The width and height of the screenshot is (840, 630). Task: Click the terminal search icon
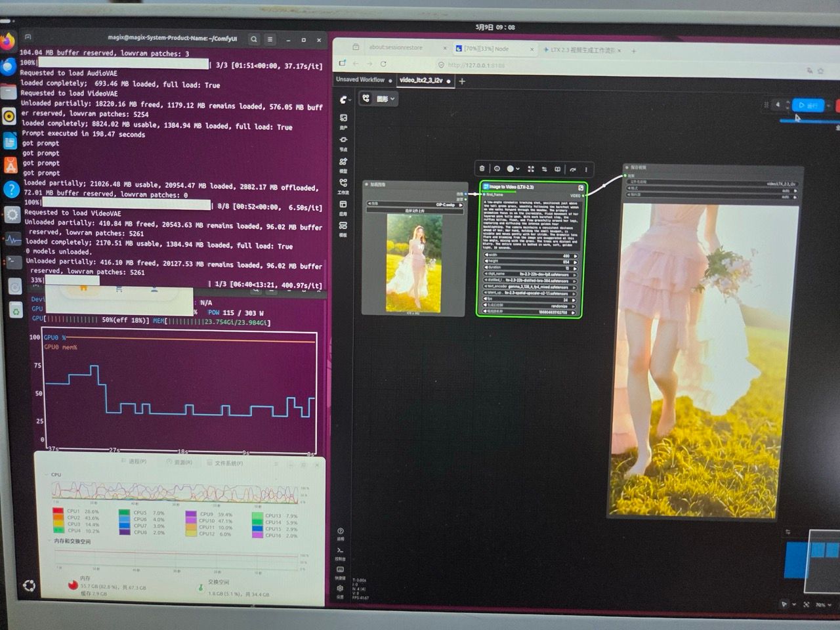point(254,39)
